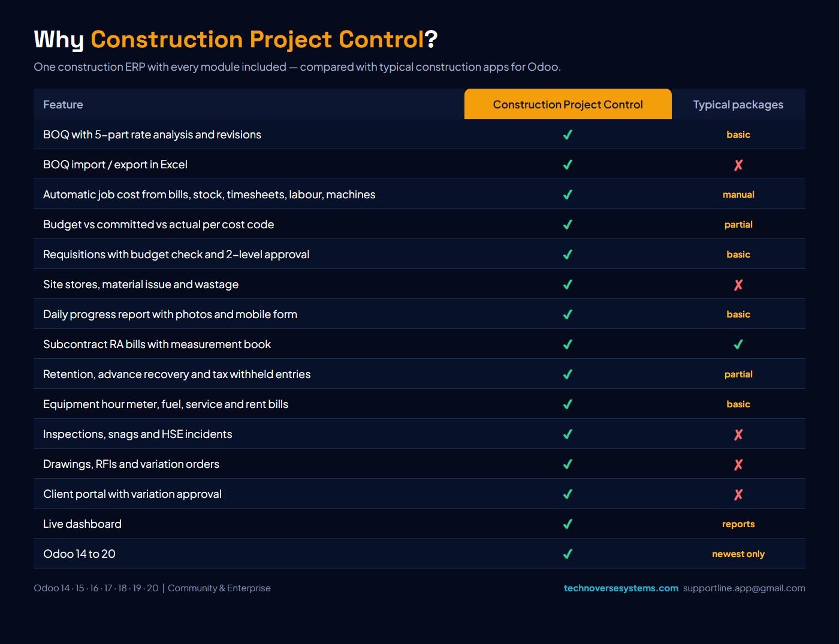Click the green checkmark in the Retention, advance recovery row
Viewport: 839px width, 644px height.
[568, 374]
